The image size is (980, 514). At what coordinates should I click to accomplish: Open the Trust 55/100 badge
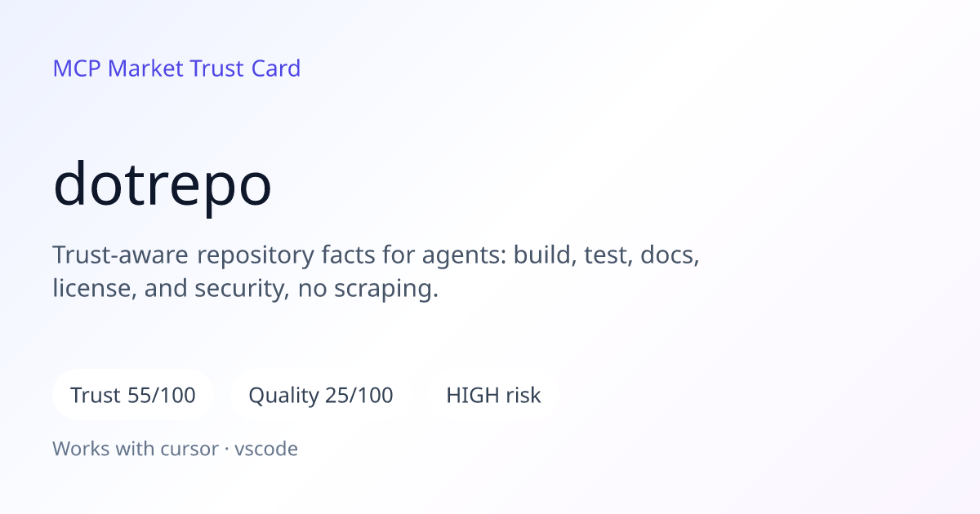pyautogui.click(x=133, y=396)
